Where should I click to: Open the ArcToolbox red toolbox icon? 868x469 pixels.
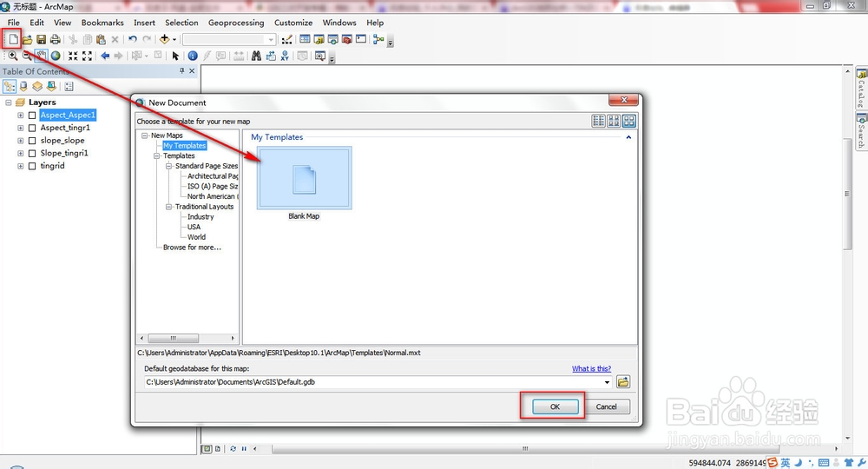(347, 39)
